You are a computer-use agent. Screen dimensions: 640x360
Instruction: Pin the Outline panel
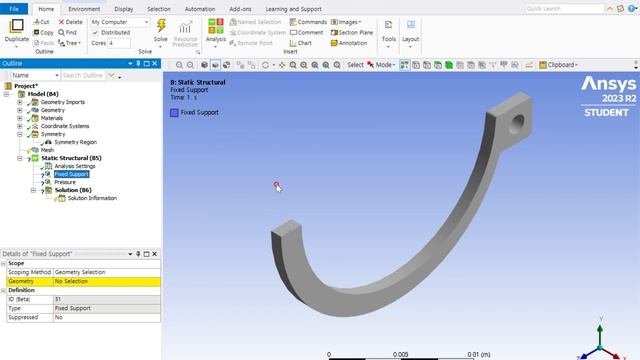[138, 63]
